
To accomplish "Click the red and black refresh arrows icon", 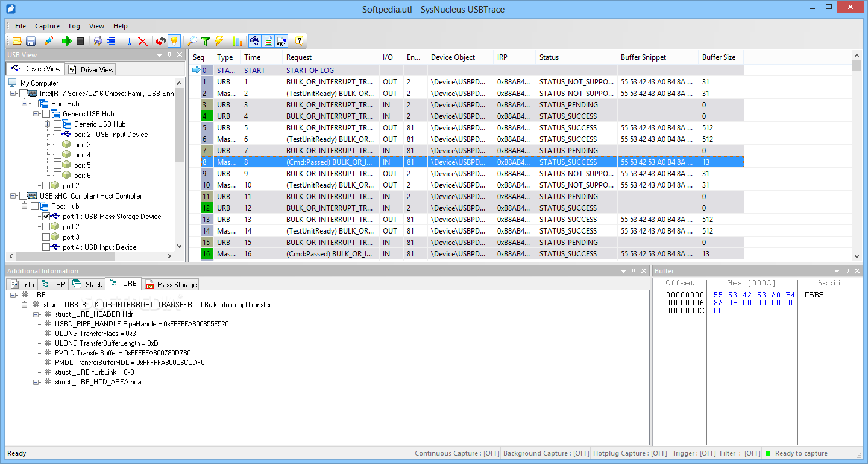I will tap(161, 41).
